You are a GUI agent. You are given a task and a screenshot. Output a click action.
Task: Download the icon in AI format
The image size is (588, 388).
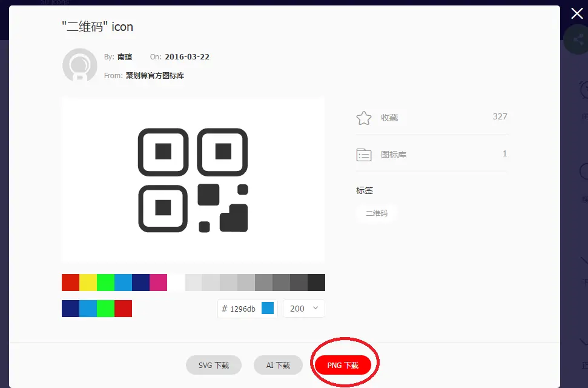278,365
